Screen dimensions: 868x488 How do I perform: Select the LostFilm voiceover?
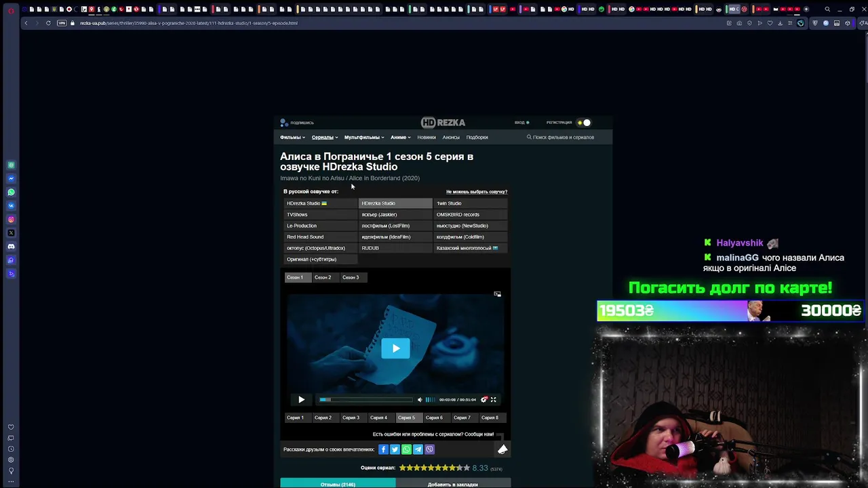coord(395,226)
